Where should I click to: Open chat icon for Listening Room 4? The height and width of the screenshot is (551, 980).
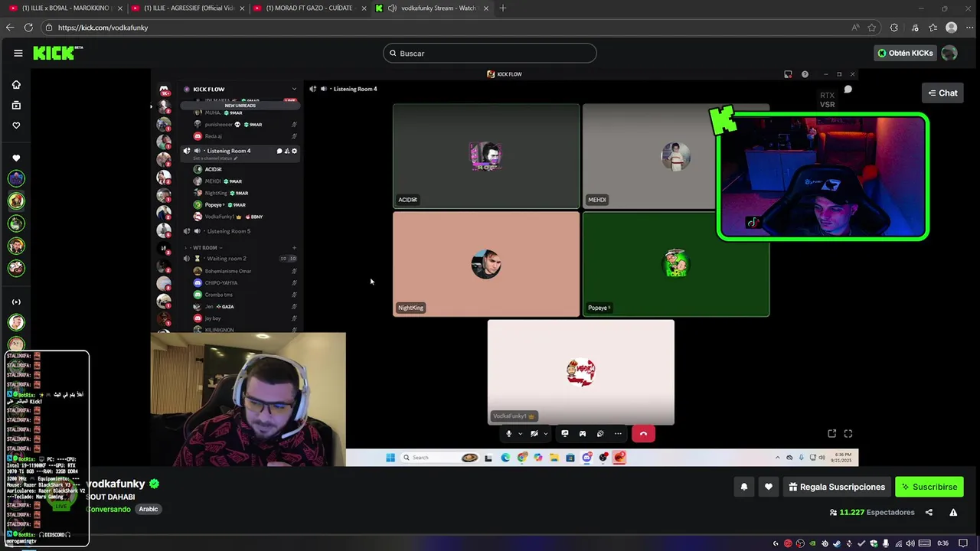279,151
